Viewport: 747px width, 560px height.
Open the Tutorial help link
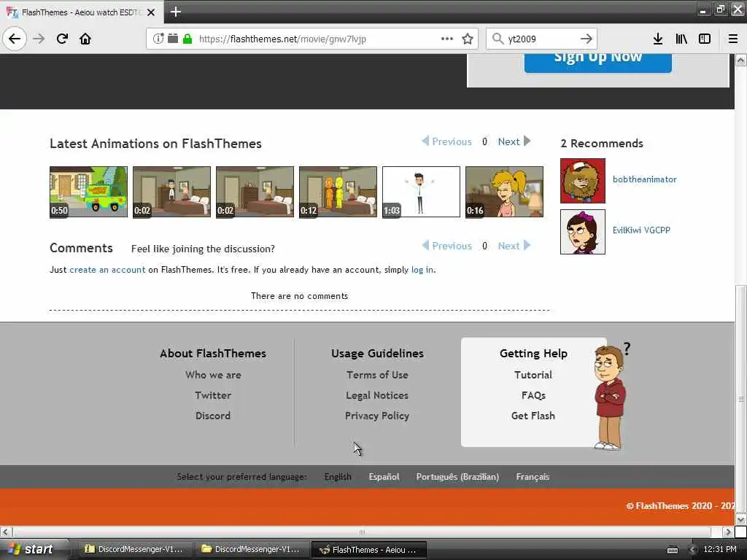533,375
